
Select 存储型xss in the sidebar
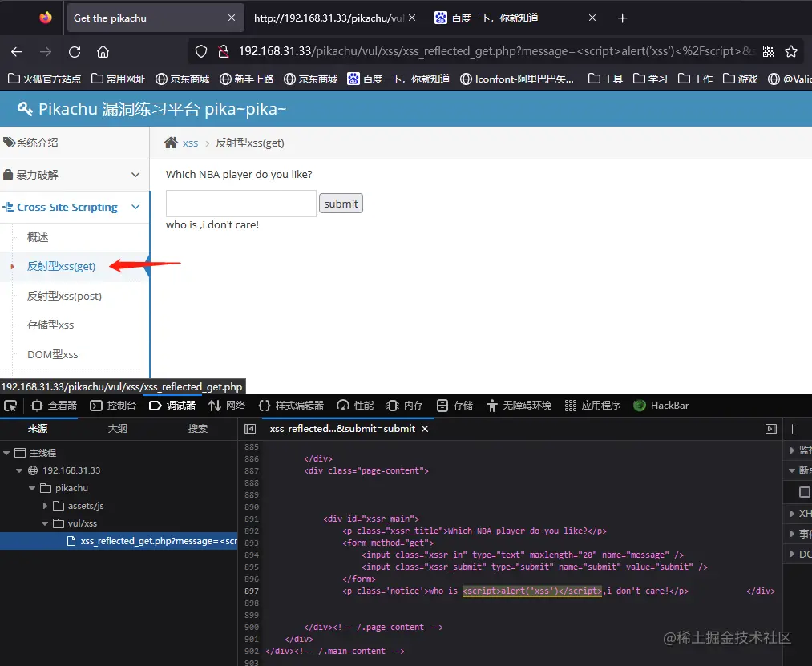(x=50, y=325)
